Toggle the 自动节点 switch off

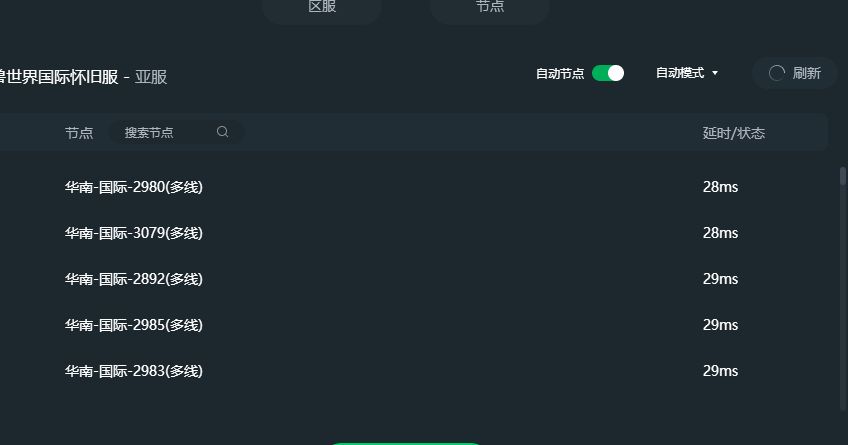(x=608, y=73)
